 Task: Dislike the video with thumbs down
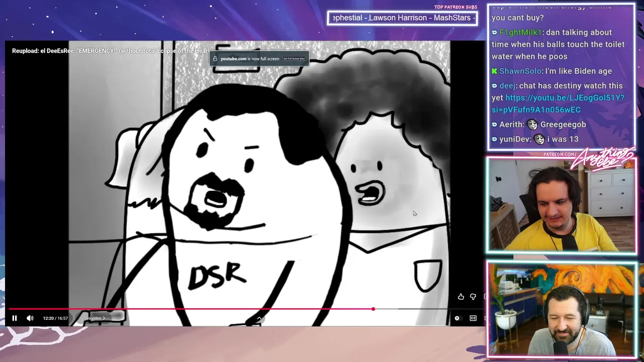(x=473, y=297)
